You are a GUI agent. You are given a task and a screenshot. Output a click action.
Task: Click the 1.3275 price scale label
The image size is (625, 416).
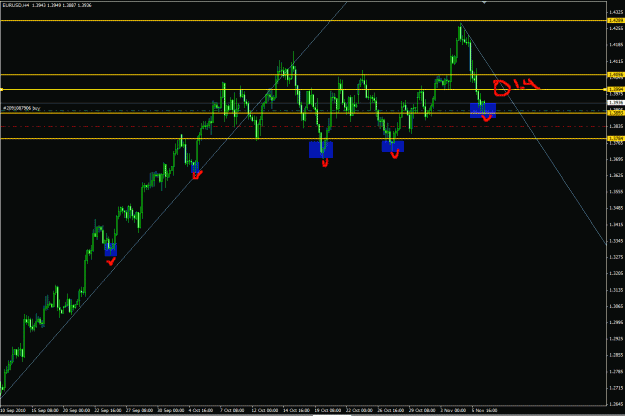[616, 257]
